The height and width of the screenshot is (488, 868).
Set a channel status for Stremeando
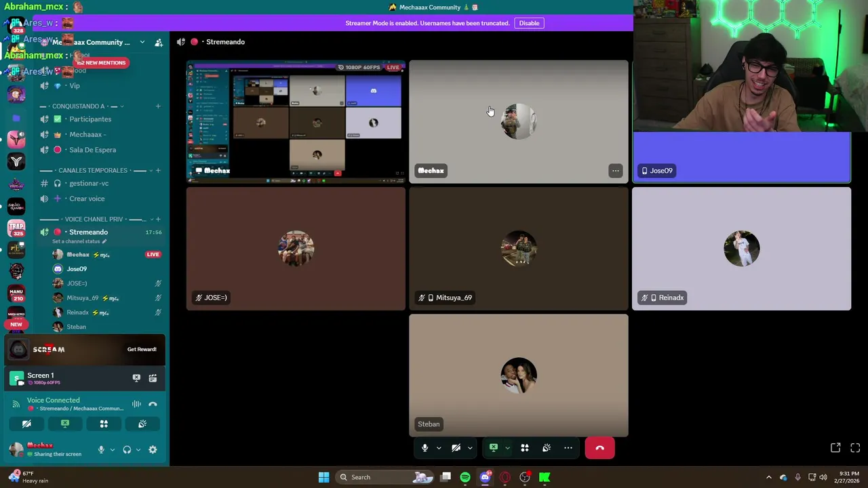coord(79,241)
